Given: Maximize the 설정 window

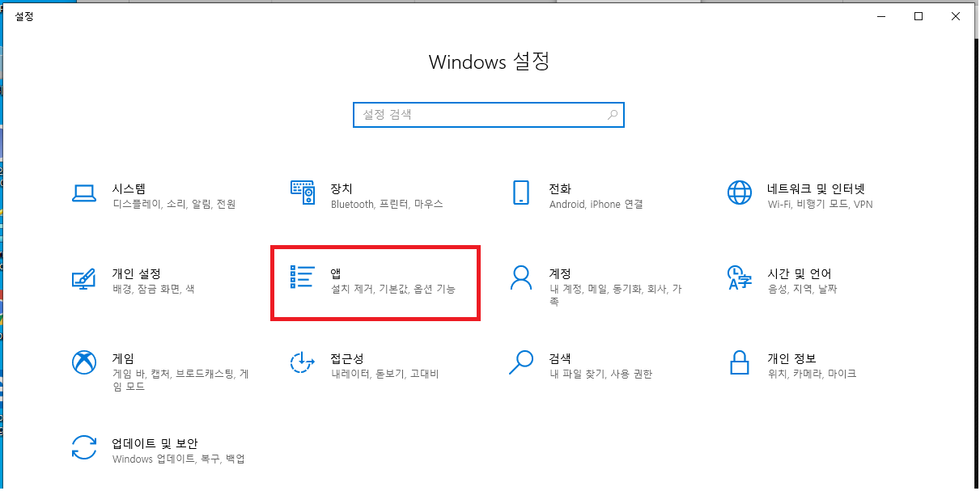Looking at the screenshot, I should [x=918, y=16].
